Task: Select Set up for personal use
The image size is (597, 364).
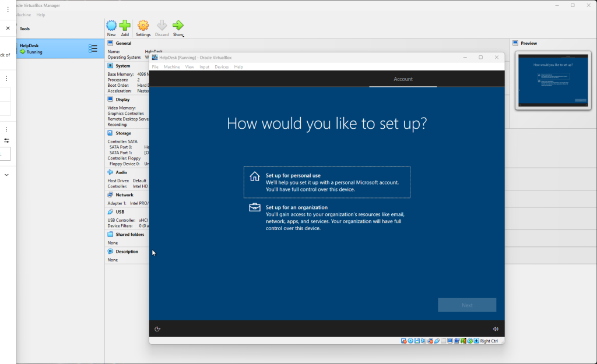Action: click(x=326, y=182)
